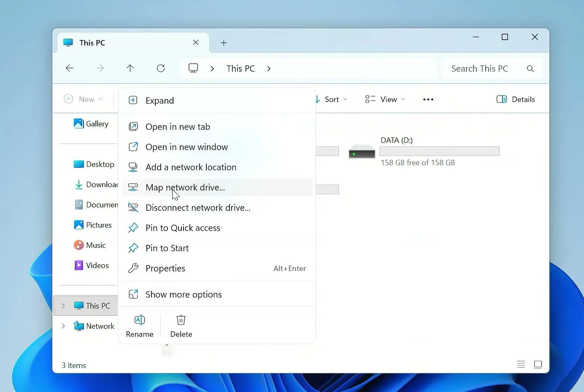Image resolution: width=584 pixels, height=392 pixels.
Task: Open Desktop folder in sidebar
Action: point(94,164)
